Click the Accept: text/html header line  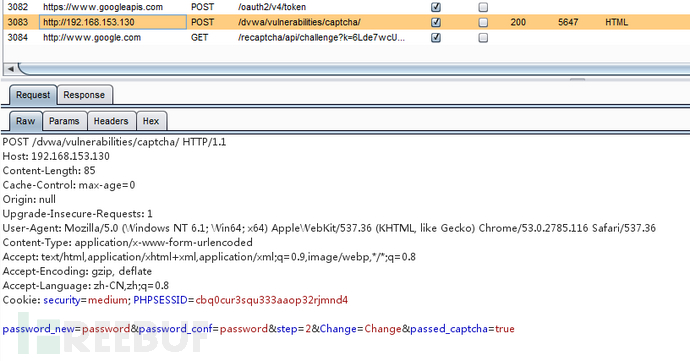[209, 257]
